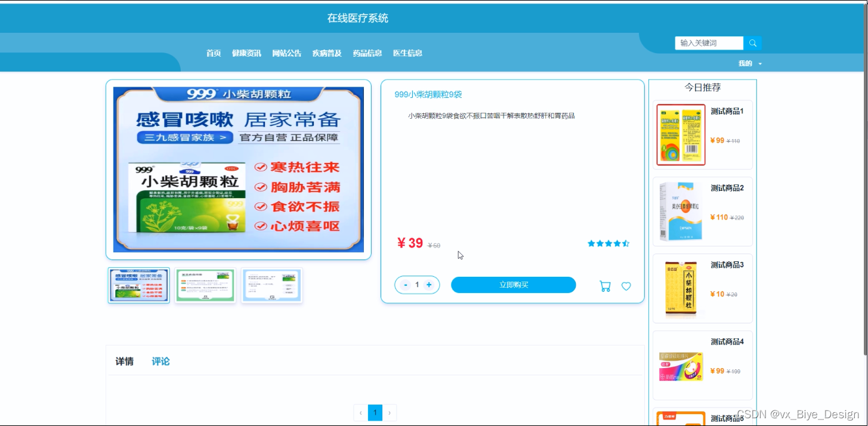Click the 测试商品3 product image

click(x=681, y=289)
